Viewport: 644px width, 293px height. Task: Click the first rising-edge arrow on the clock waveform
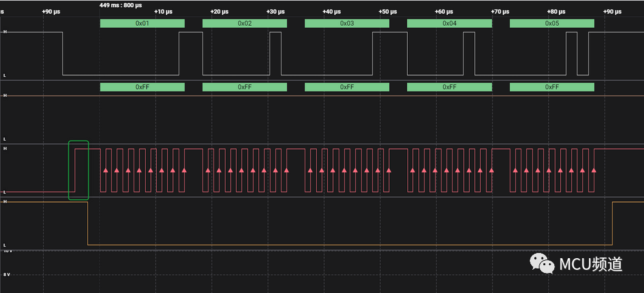coord(105,170)
